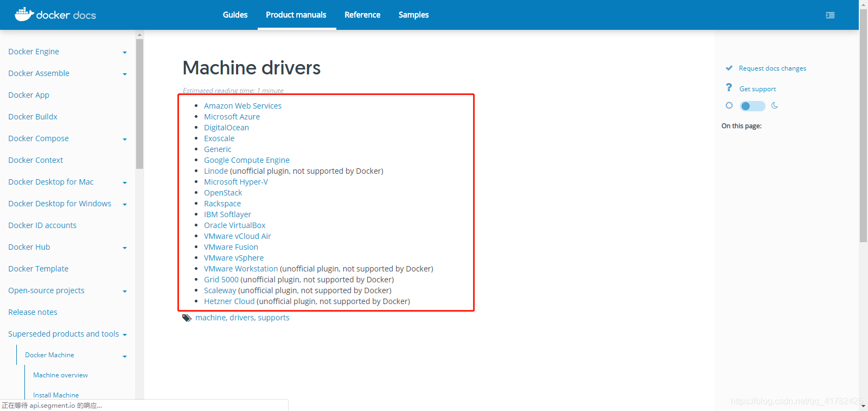Follow the OpenStack driver link
The image size is (868, 411).
coord(223,193)
